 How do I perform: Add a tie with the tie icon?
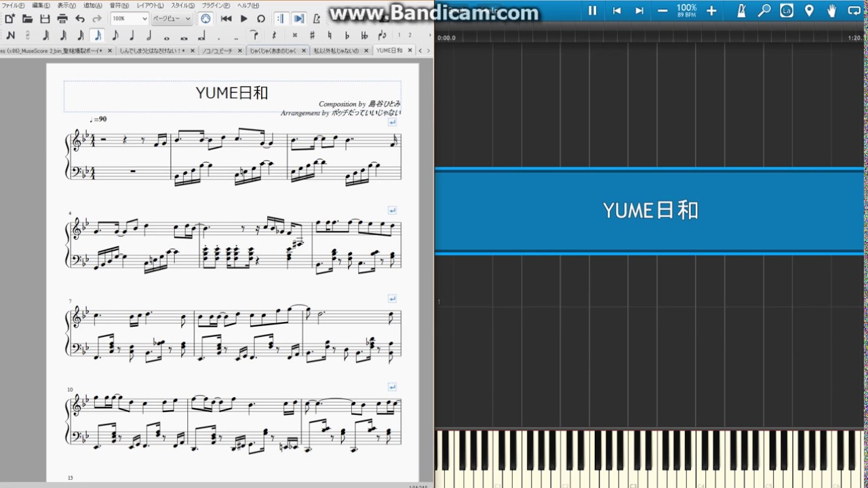coord(254,35)
